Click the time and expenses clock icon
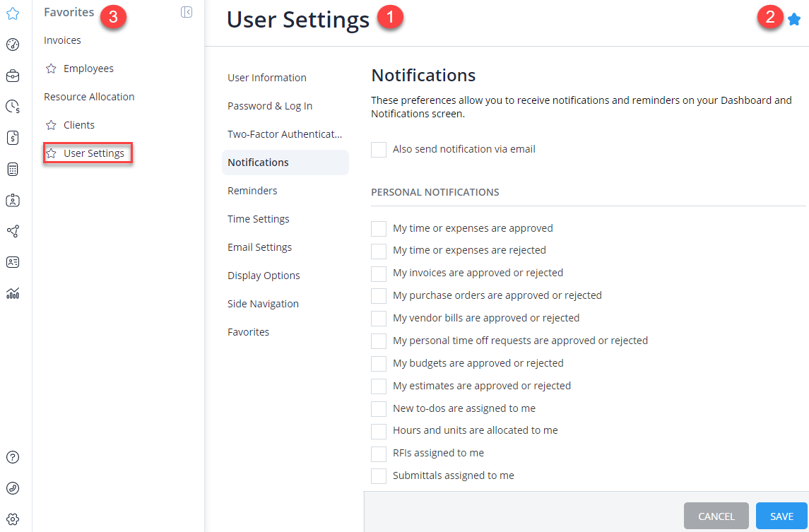The image size is (809, 532). click(x=12, y=106)
